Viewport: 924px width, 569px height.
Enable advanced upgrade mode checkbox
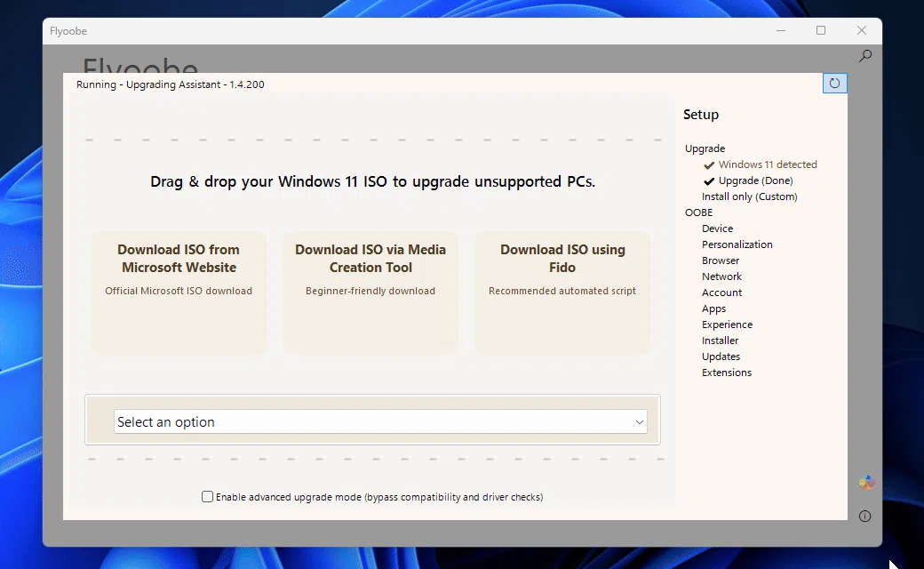207,496
